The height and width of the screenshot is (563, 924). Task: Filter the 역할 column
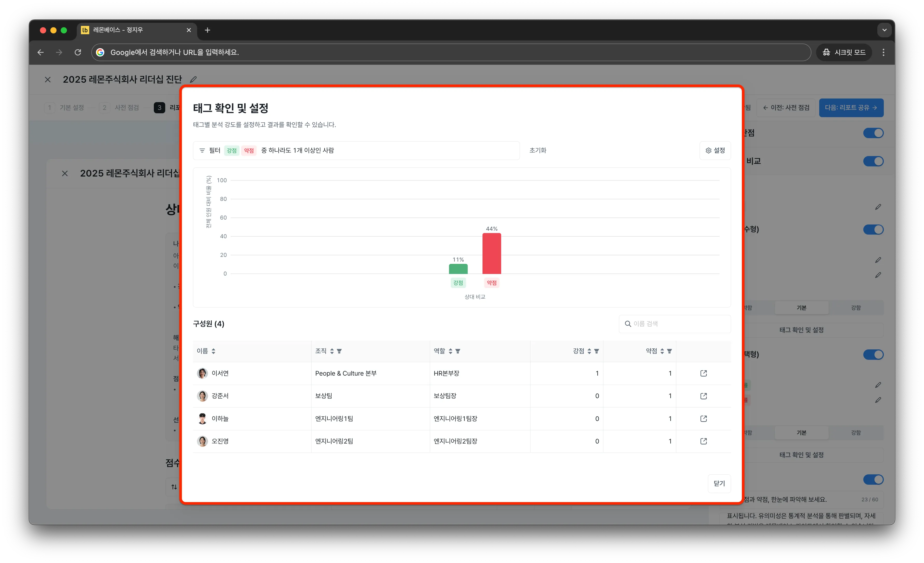(x=458, y=351)
